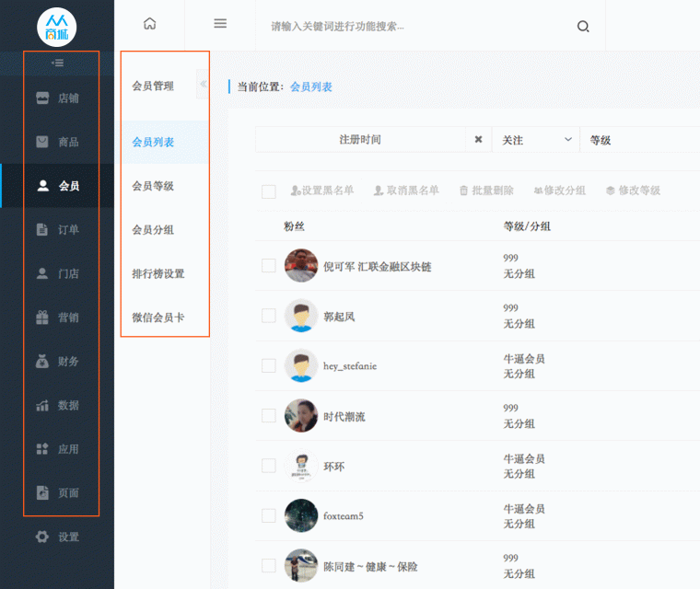Viewport: 700px width, 589px height.
Task: Go to home via the house icon
Action: [149, 24]
